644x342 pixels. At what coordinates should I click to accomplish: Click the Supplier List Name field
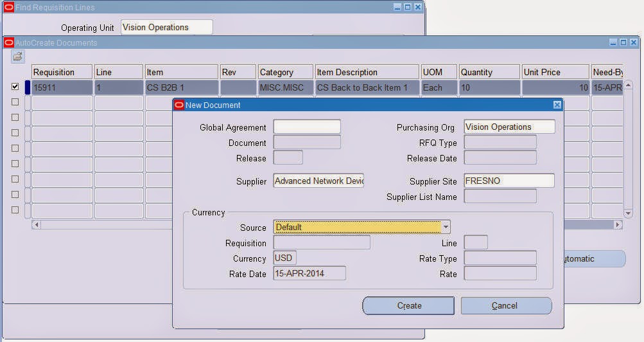500,197
